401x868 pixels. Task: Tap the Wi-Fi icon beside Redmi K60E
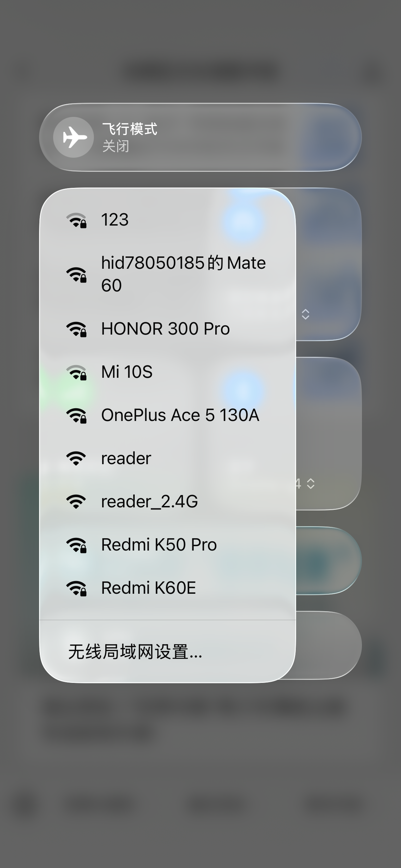tap(76, 588)
